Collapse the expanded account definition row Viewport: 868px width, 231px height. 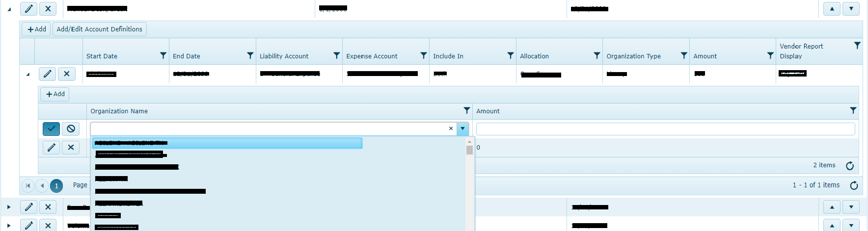[28, 75]
